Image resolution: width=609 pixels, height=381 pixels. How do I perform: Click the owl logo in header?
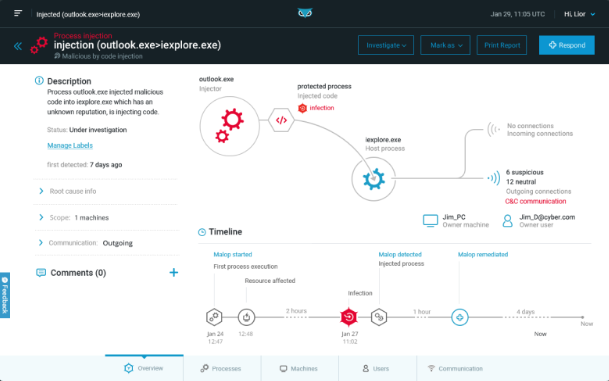[x=305, y=13]
